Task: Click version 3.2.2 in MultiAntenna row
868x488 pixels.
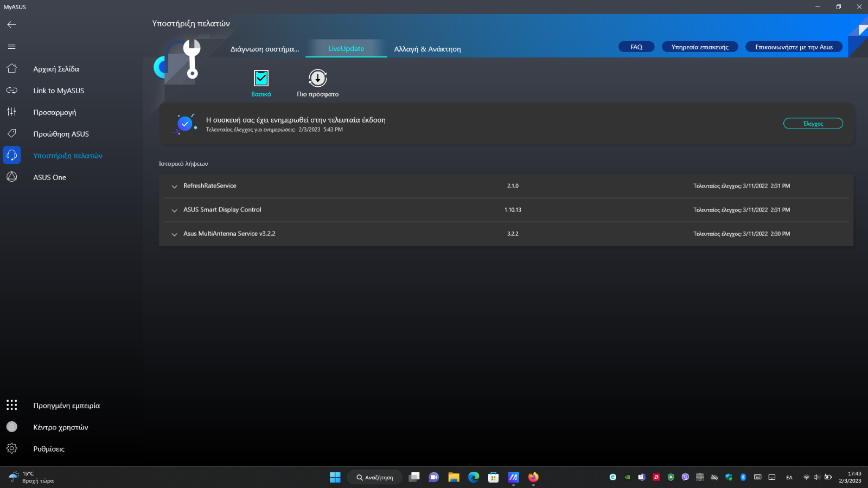Action: pos(513,234)
